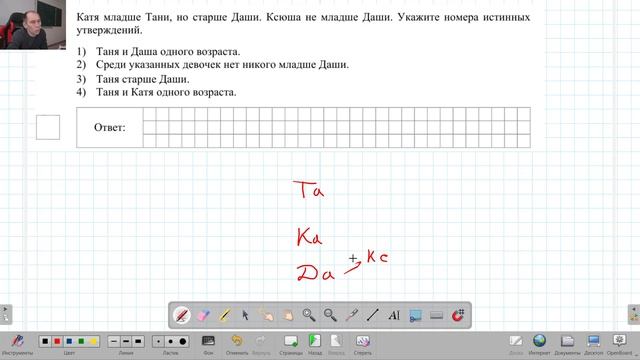Expand the right side panel tab
This screenshot has height=360, width=640.
point(634,313)
